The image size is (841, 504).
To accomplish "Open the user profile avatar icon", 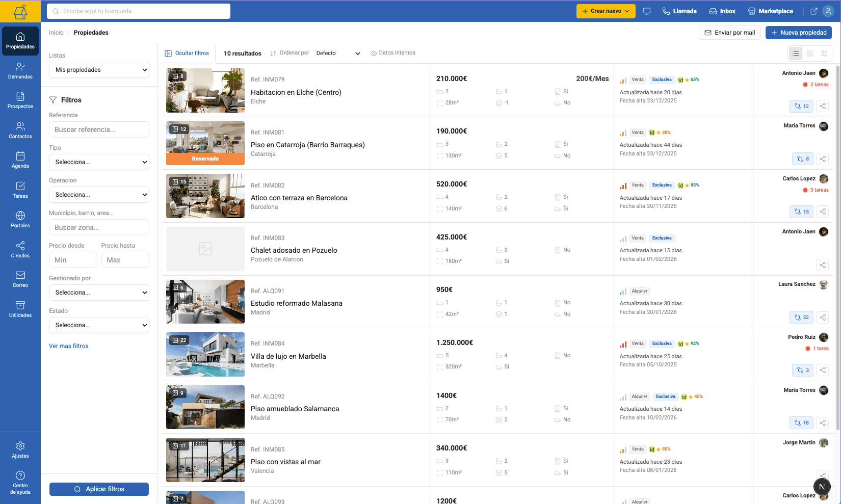I will pos(828,11).
